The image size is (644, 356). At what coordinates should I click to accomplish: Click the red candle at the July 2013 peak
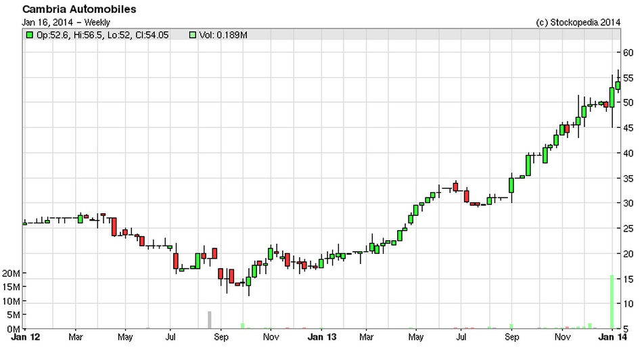pyautogui.click(x=455, y=187)
